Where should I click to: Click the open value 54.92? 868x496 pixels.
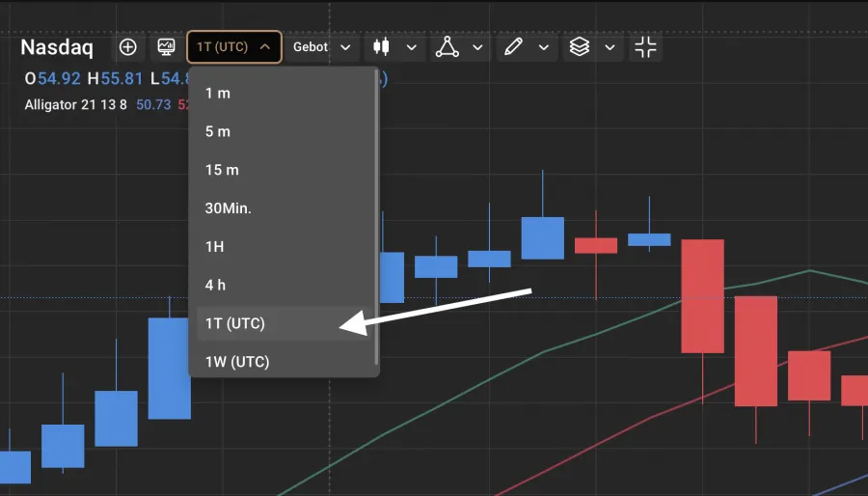coord(59,78)
